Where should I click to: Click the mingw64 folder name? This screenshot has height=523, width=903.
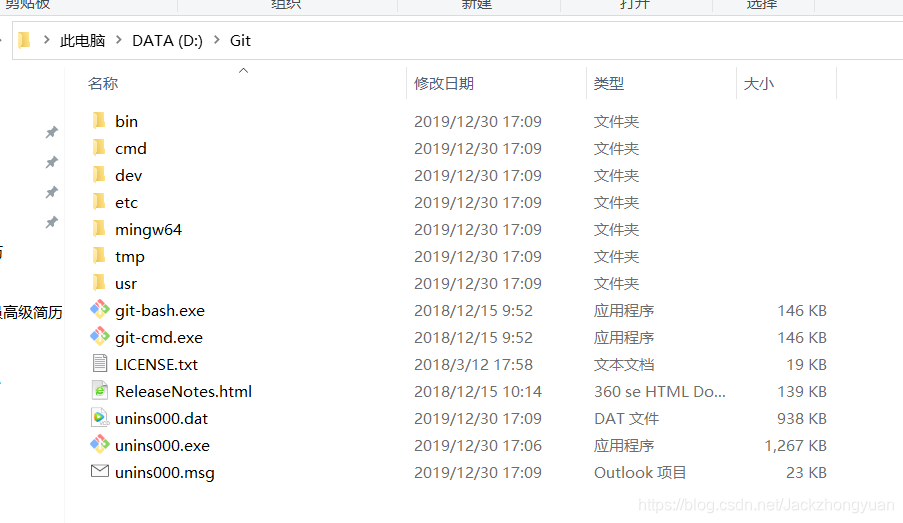pos(149,230)
